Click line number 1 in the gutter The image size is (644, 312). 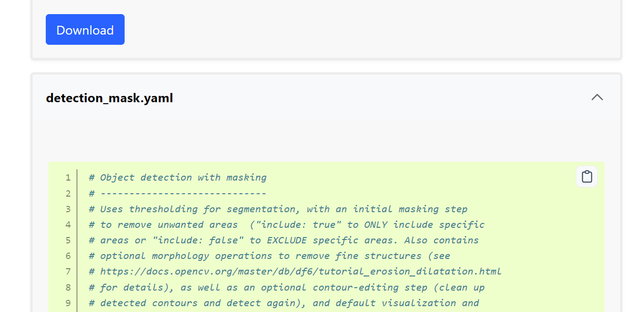point(68,178)
